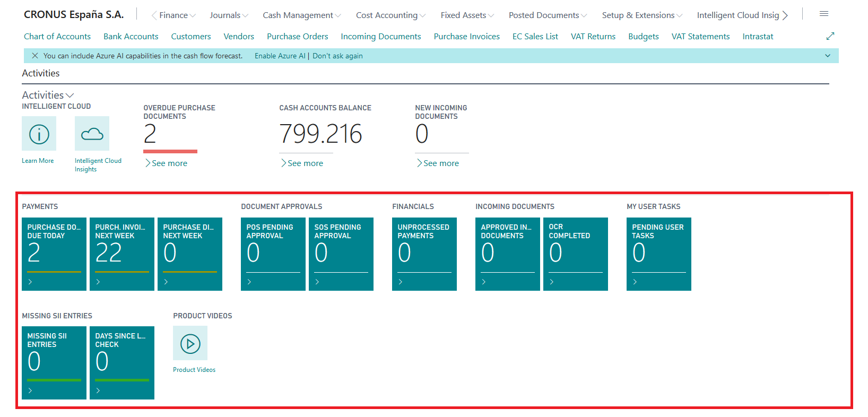Click the 799.216 cash balance value

coord(321,134)
